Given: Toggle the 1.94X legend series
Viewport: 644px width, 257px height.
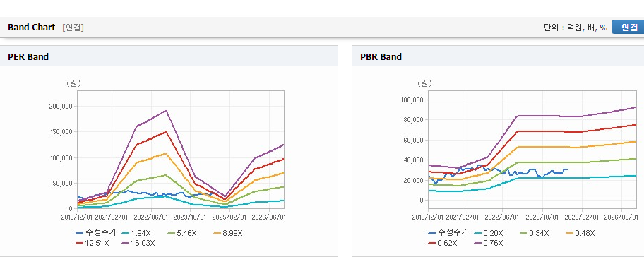Looking at the screenshot, I should tap(136, 233).
